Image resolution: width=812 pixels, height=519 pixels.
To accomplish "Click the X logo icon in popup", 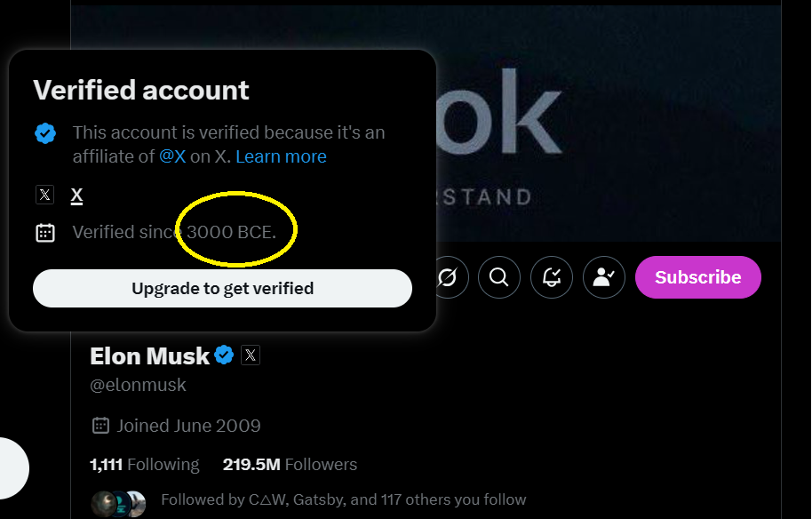I will [45, 195].
